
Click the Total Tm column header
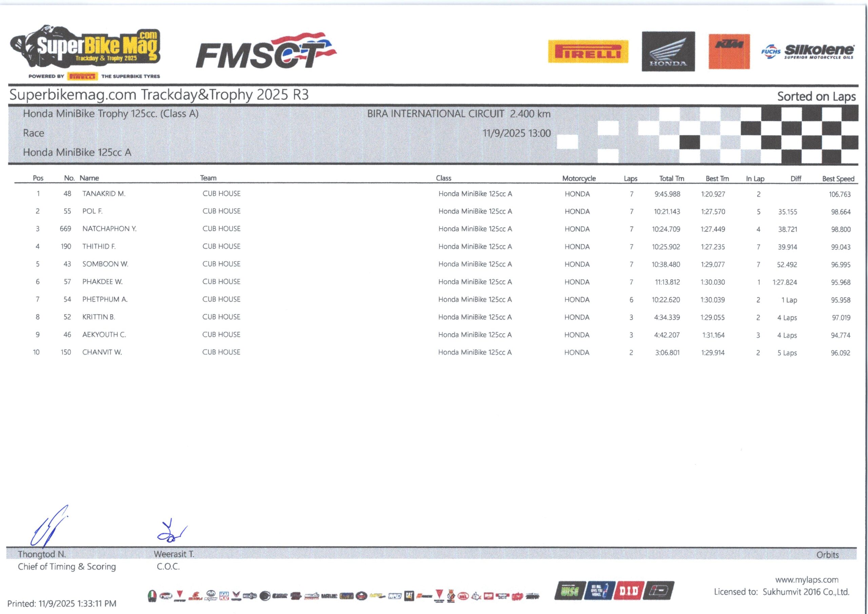[x=671, y=178]
